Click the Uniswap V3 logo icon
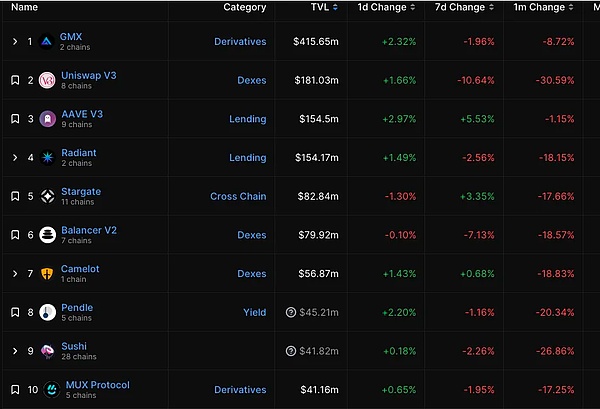 [x=46, y=80]
